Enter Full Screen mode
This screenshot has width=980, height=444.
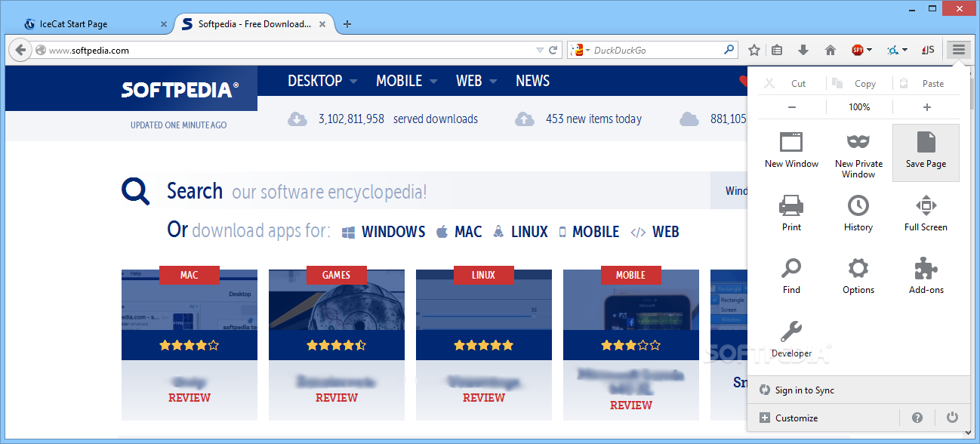(926, 213)
